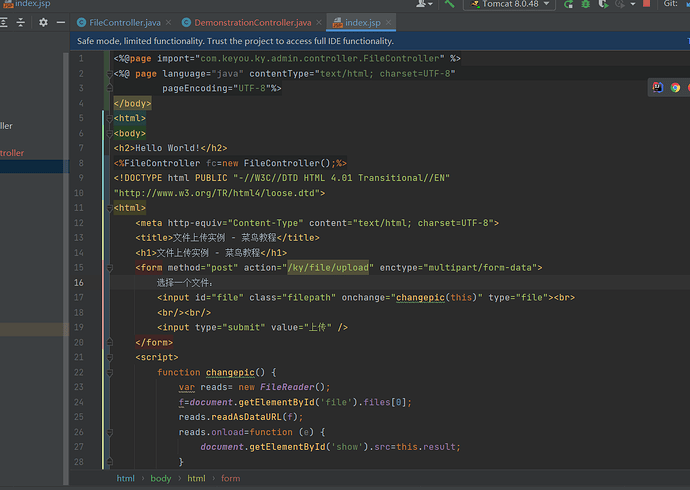Start debugging with the green bug icon
Viewport: 690px width, 490px height.
point(586,4)
